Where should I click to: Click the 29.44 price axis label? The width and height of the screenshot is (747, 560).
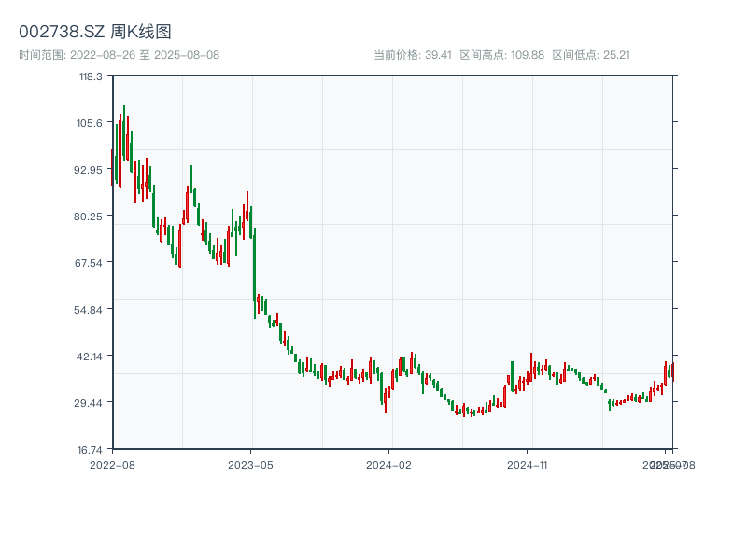pyautogui.click(x=90, y=403)
